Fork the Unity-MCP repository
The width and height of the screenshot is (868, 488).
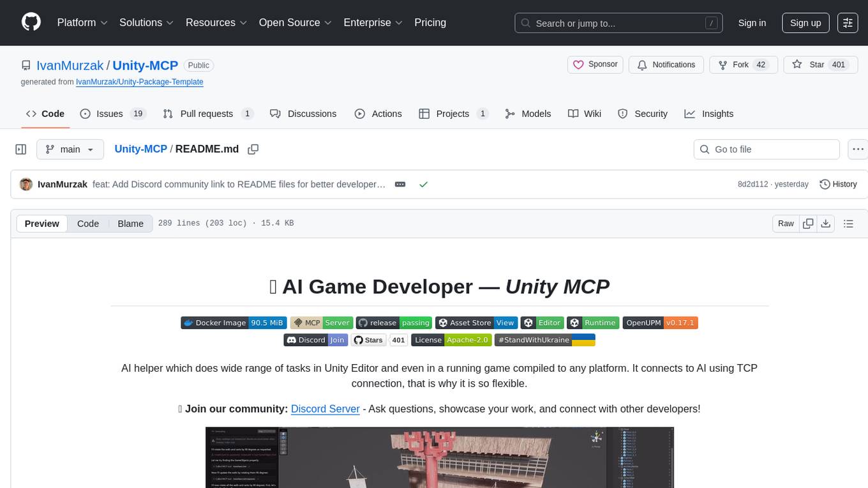click(x=744, y=65)
